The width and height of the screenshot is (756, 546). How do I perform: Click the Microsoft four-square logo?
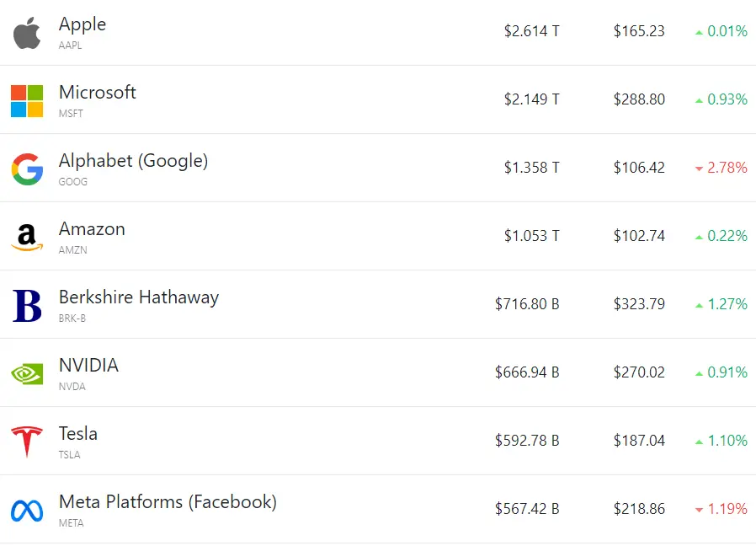tap(27, 101)
